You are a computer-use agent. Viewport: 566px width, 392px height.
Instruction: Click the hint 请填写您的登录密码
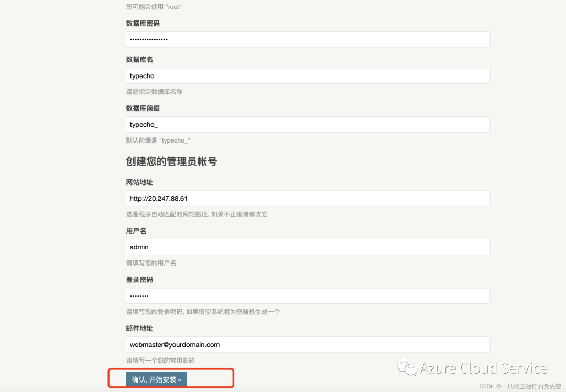[203, 312]
